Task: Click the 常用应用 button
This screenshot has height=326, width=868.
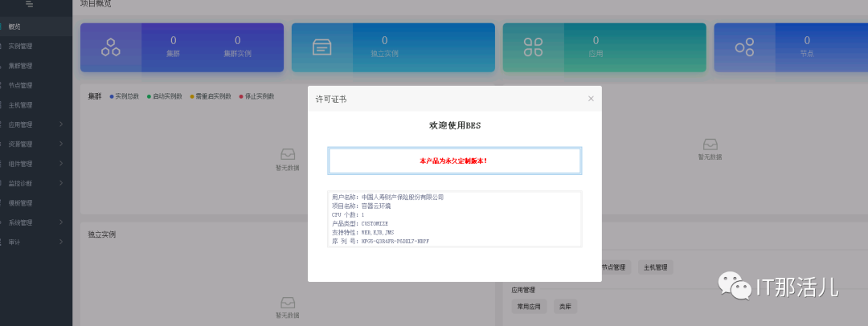Action: point(529,307)
